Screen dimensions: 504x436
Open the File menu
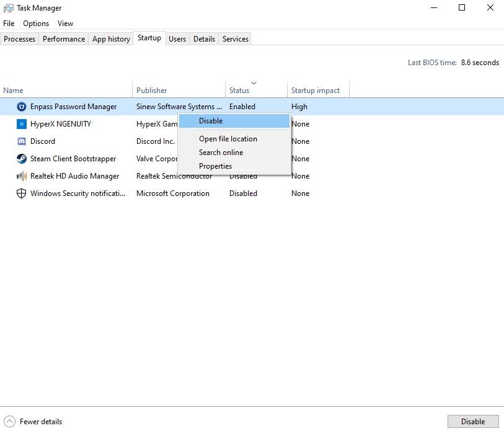click(9, 24)
